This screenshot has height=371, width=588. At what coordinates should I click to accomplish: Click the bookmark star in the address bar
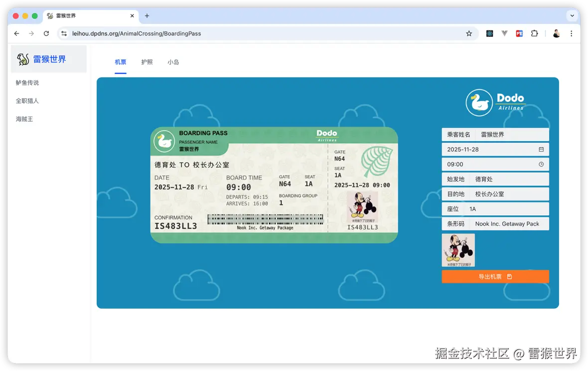(469, 33)
